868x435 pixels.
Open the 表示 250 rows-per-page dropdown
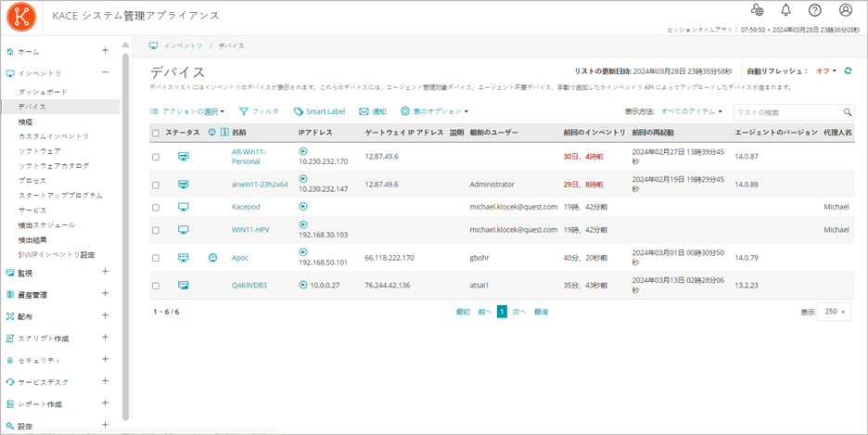point(833,313)
